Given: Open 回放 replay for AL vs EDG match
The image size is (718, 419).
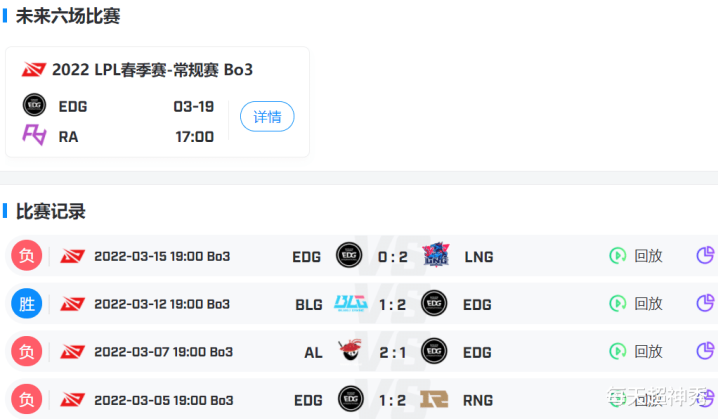Looking at the screenshot, I should tap(636, 351).
